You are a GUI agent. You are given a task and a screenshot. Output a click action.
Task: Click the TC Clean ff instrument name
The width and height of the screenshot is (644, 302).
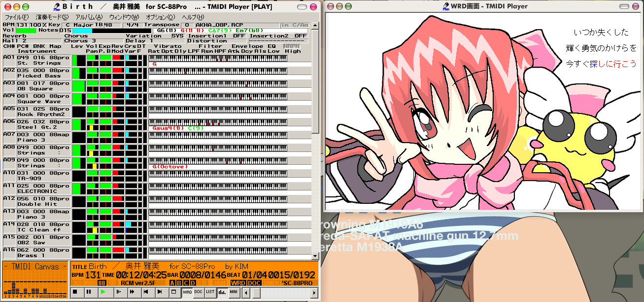click(x=39, y=230)
